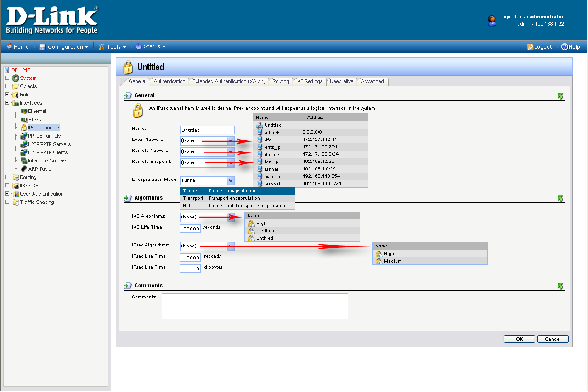This screenshot has height=392, width=588.
Task: Click the green arrow icon in General header
Action: (560, 96)
